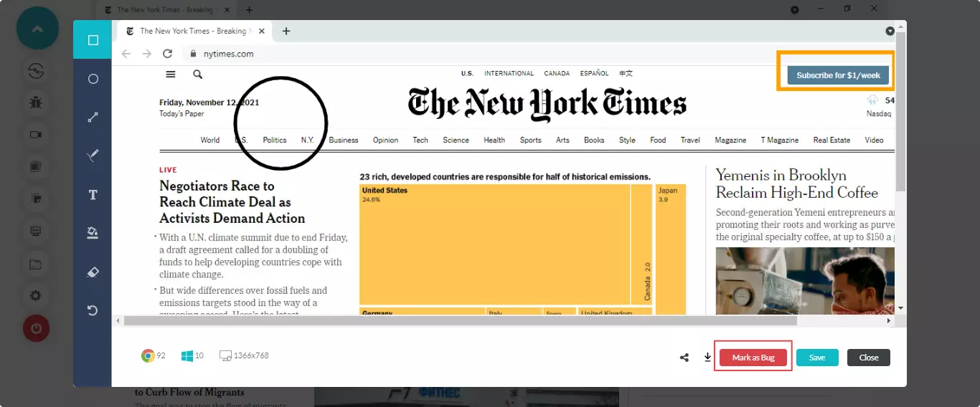Select the eraser tool
The height and width of the screenshot is (407, 980).
click(93, 272)
